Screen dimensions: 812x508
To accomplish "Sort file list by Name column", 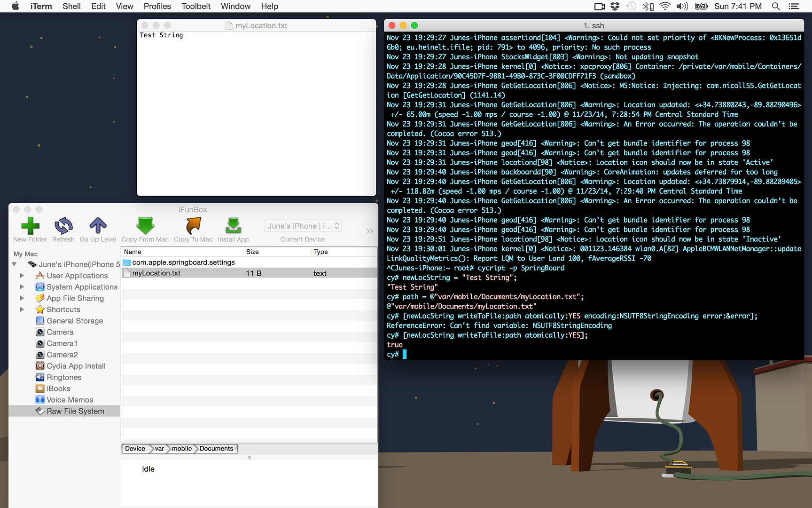I will (x=182, y=252).
